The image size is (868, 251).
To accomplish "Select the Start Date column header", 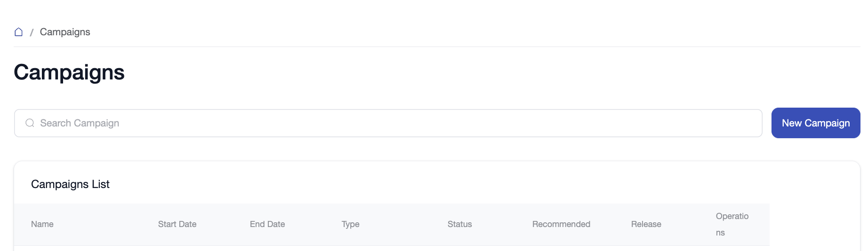I will click(177, 224).
